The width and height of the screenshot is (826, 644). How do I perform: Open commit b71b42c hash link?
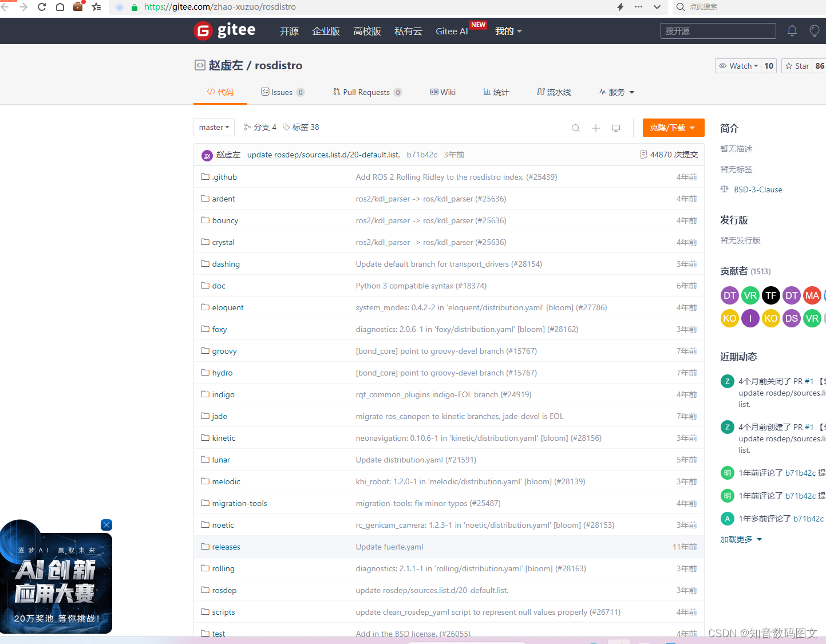(422, 155)
